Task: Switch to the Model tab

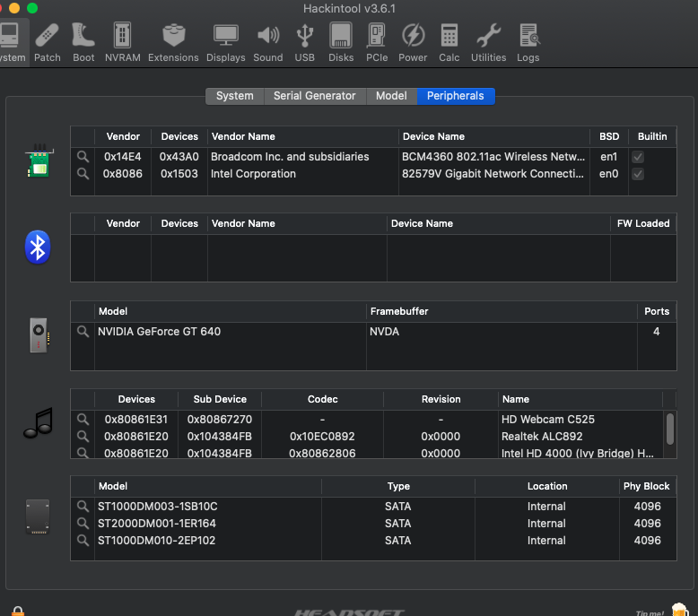Action: 391,96
